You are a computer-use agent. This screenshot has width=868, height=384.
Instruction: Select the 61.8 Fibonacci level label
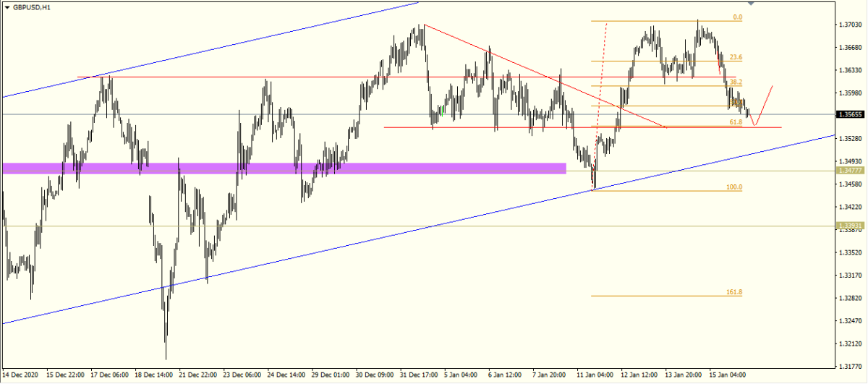(x=736, y=123)
